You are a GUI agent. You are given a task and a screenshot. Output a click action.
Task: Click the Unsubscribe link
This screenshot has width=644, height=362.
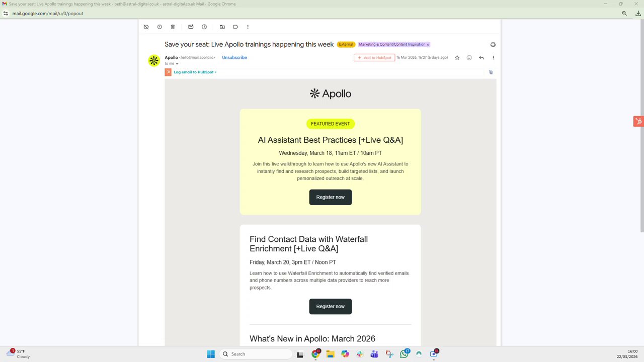point(234,57)
